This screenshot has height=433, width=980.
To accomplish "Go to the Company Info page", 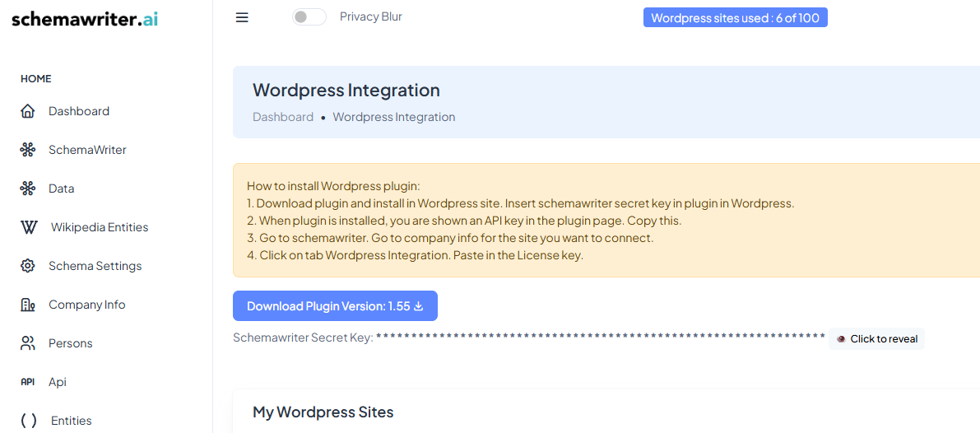I will [86, 305].
